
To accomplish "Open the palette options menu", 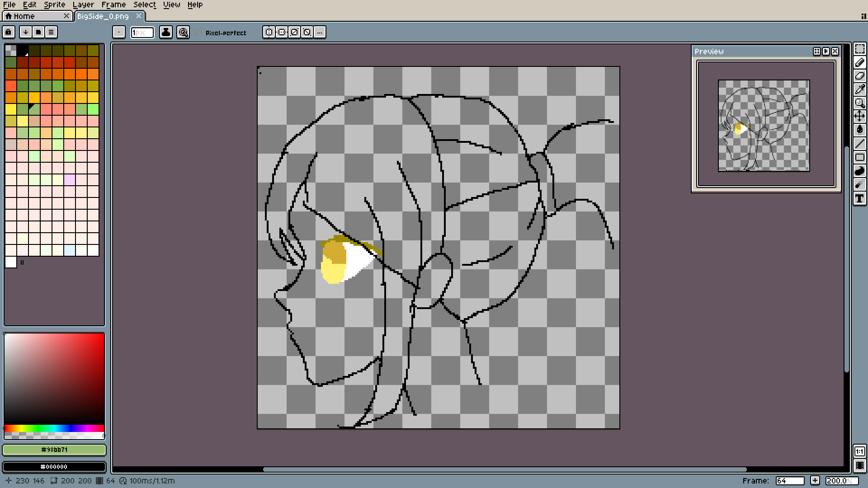I will tap(51, 32).
